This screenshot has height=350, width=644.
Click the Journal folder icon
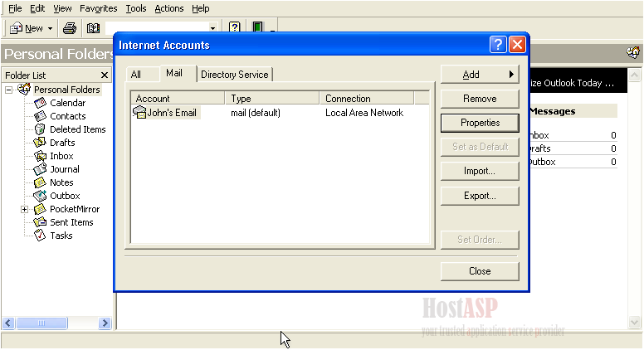[x=40, y=169]
